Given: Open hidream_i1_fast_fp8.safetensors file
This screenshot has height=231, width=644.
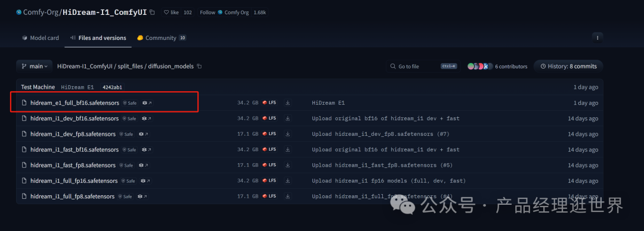Looking at the screenshot, I should point(73,166).
